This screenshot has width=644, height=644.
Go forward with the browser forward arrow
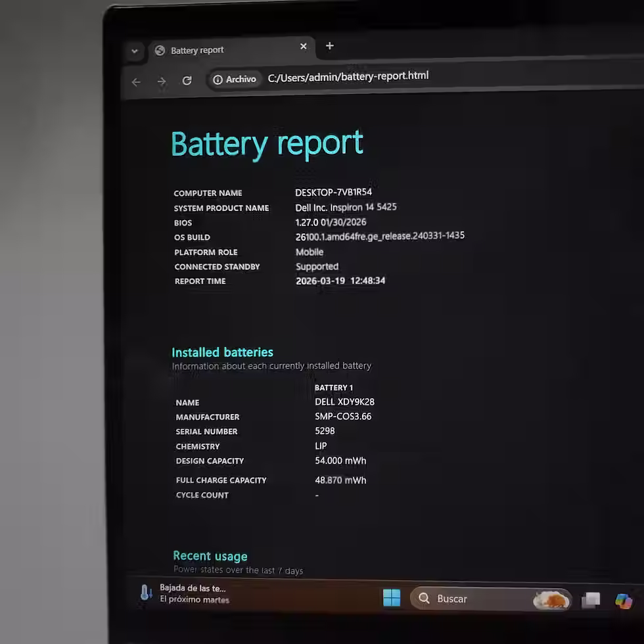[x=162, y=81]
